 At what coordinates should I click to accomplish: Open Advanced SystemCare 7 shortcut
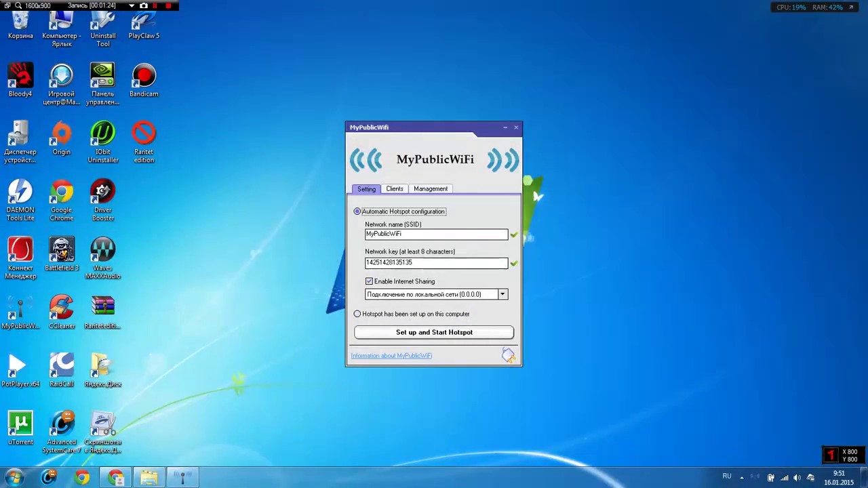(x=62, y=432)
